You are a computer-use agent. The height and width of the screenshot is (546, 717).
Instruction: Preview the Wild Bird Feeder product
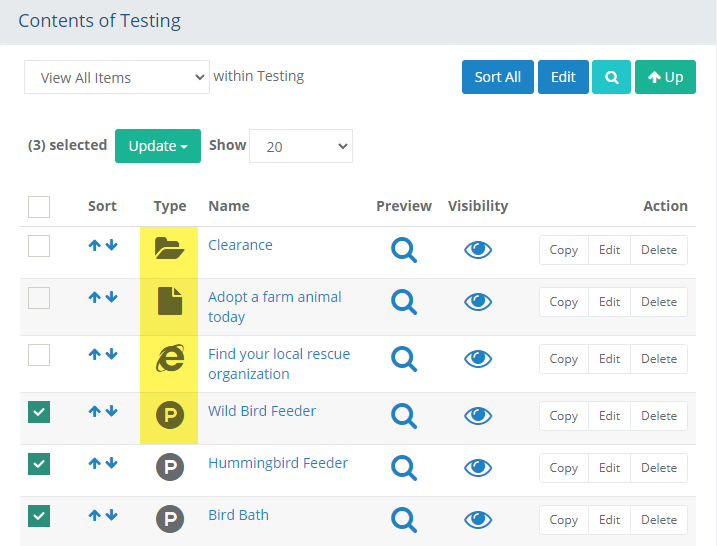click(403, 415)
